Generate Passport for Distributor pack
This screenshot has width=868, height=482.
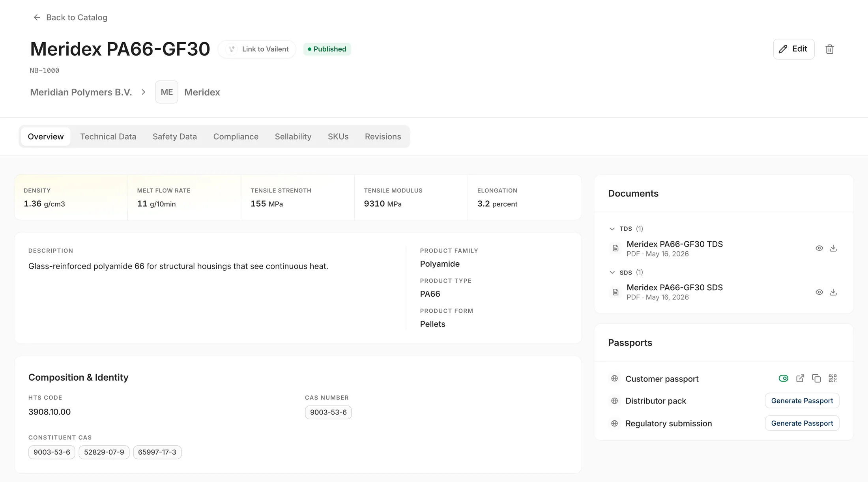[802, 401]
